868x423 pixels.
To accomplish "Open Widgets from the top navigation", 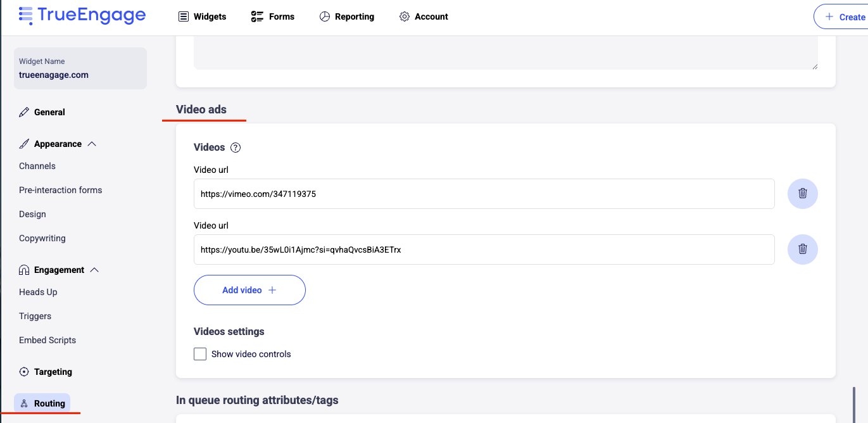I will (x=202, y=16).
